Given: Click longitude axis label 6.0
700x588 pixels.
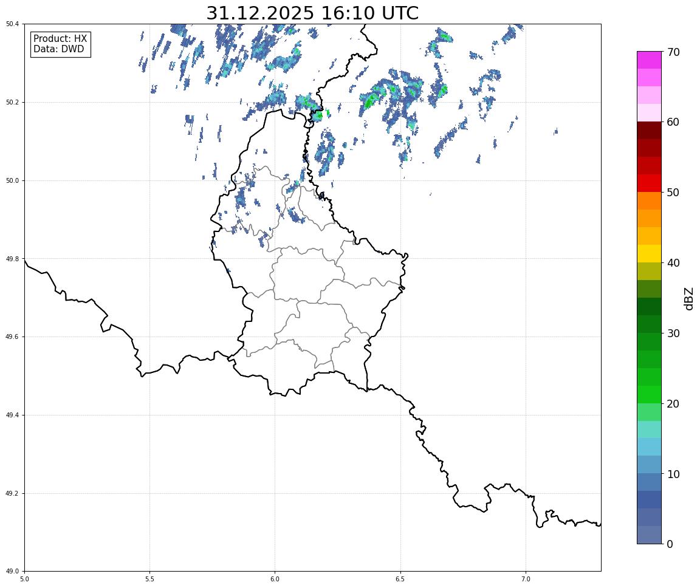Looking at the screenshot, I should click(275, 579).
